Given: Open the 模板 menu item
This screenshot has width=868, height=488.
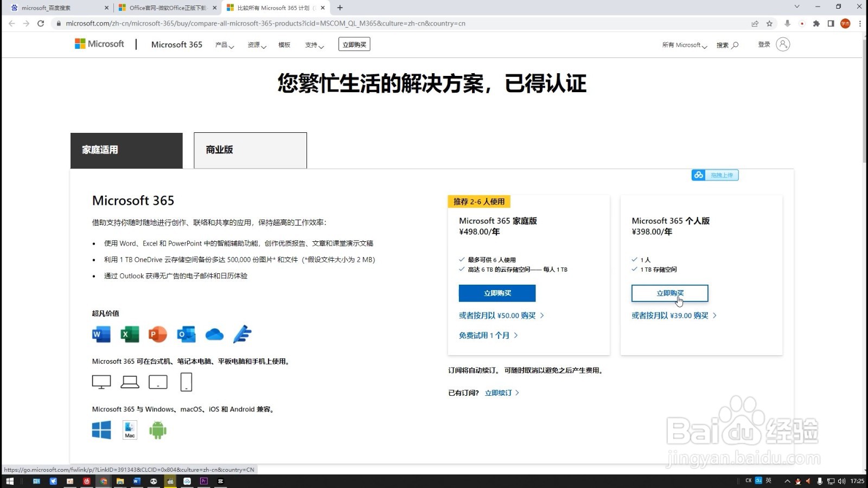Looking at the screenshot, I should click(284, 45).
